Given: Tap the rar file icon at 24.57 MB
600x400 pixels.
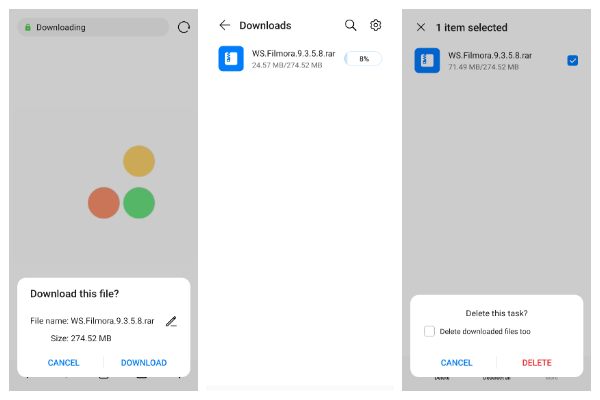Looking at the screenshot, I should pyautogui.click(x=231, y=59).
